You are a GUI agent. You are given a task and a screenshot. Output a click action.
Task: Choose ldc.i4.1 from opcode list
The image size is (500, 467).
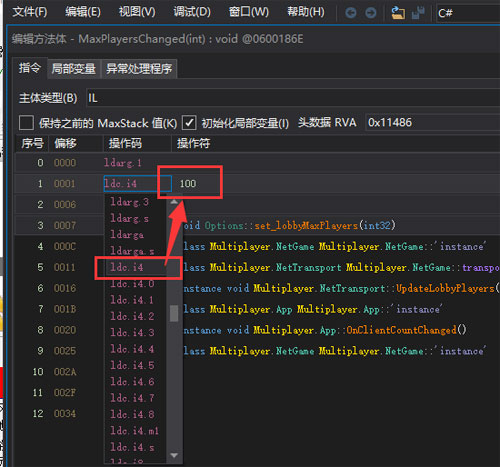pos(132,300)
